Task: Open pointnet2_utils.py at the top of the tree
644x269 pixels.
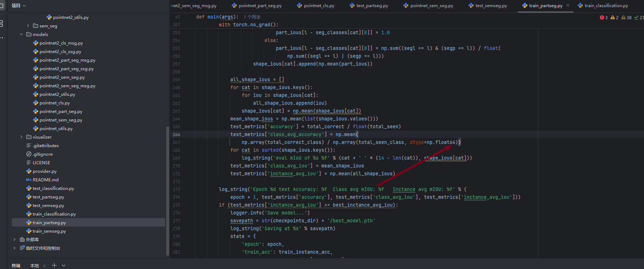Action: (68, 17)
